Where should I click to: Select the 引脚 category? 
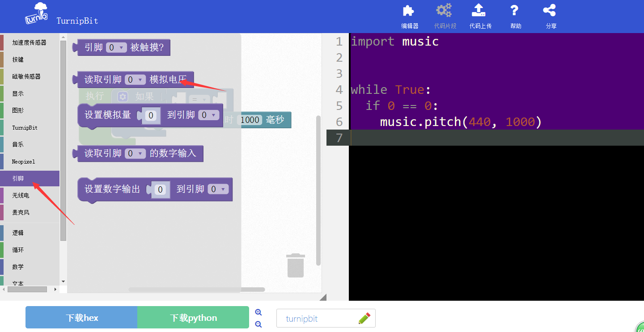pos(30,178)
